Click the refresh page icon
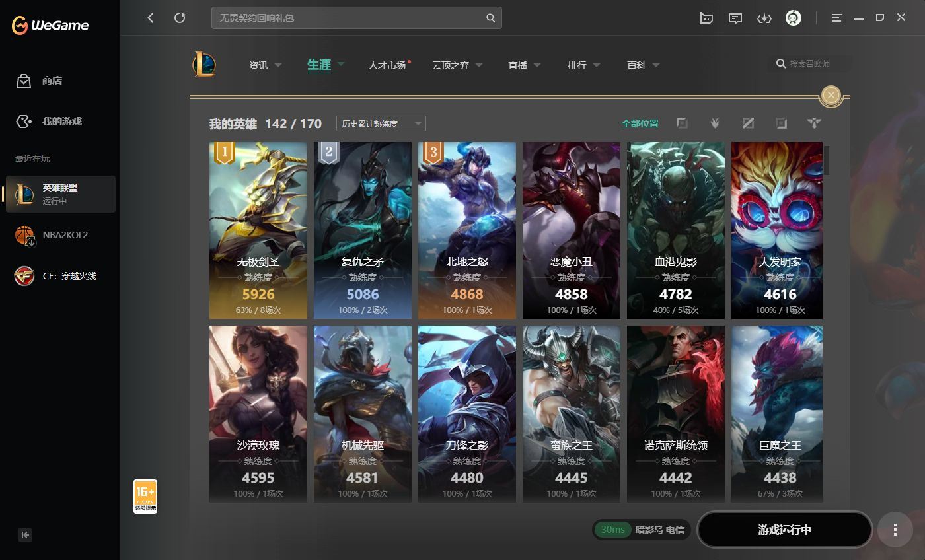 pos(180,18)
